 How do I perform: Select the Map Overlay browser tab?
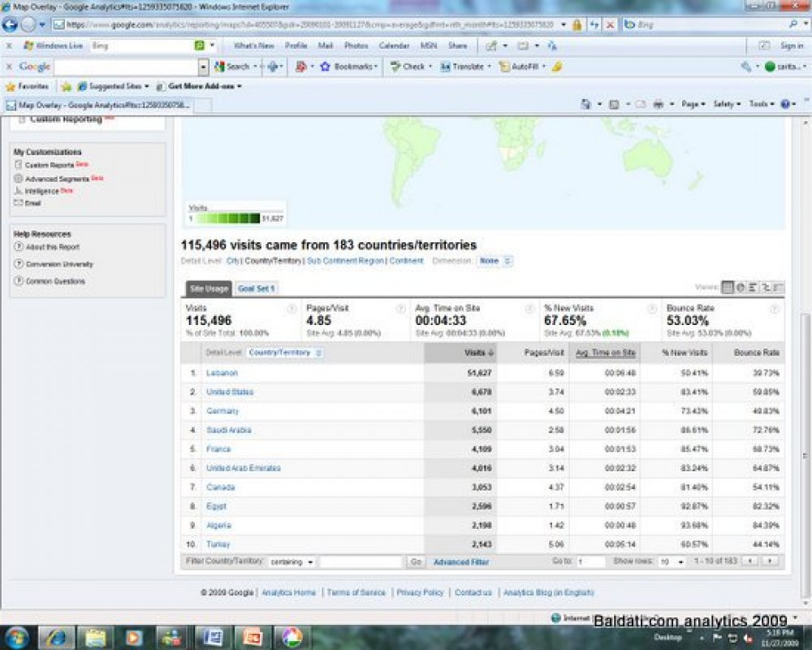(98, 106)
